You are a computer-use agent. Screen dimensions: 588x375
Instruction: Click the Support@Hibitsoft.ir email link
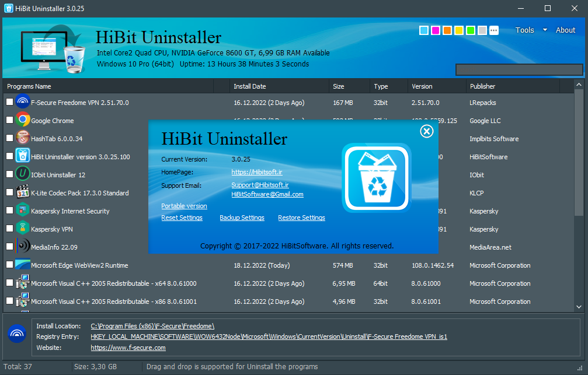point(260,185)
